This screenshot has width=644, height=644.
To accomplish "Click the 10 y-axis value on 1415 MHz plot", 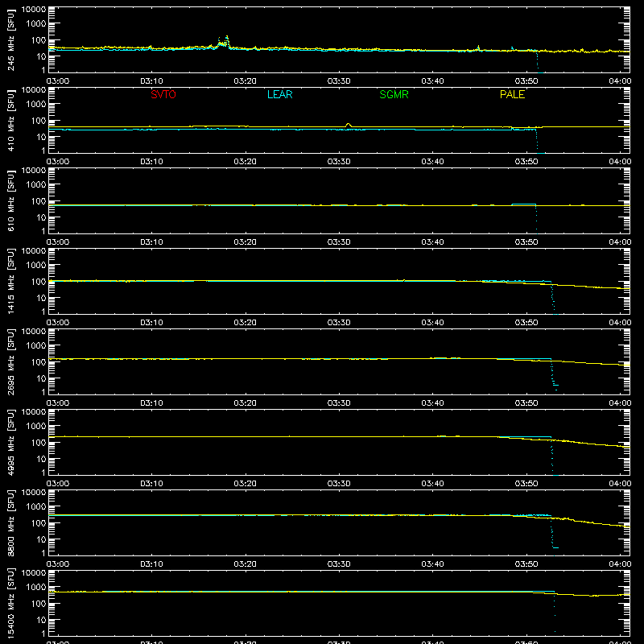I will pyautogui.click(x=41, y=298).
